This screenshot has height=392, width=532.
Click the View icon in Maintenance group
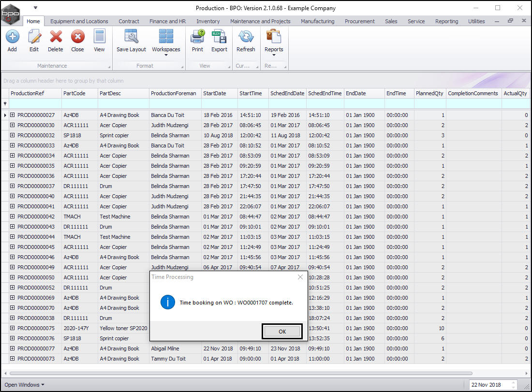pyautogui.click(x=99, y=37)
